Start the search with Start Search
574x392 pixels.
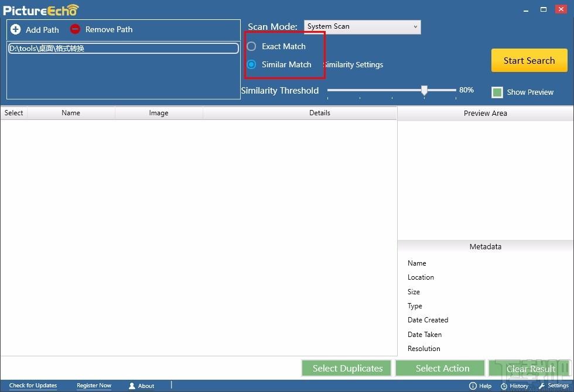[529, 60]
